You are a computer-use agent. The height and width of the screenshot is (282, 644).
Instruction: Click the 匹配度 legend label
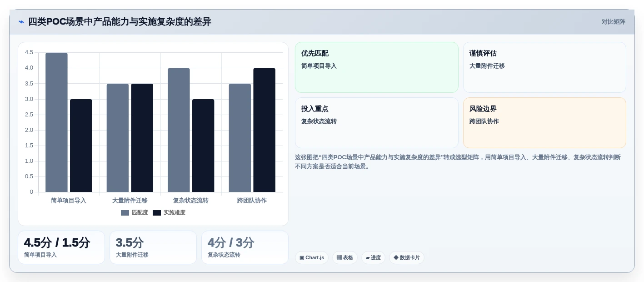tap(140, 212)
